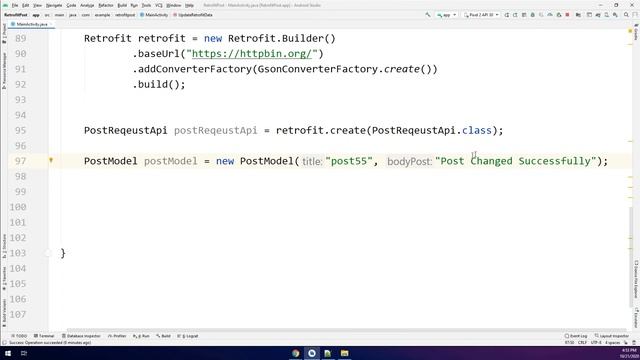Open the Run tool window
The height and width of the screenshot is (360, 640).
click(141, 336)
